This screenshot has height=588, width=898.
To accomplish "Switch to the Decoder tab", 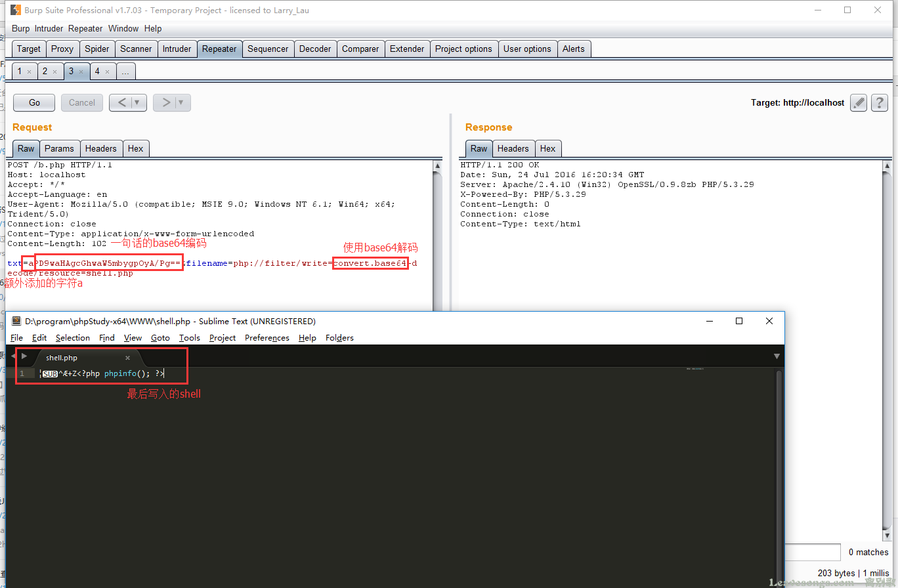I will click(x=315, y=49).
